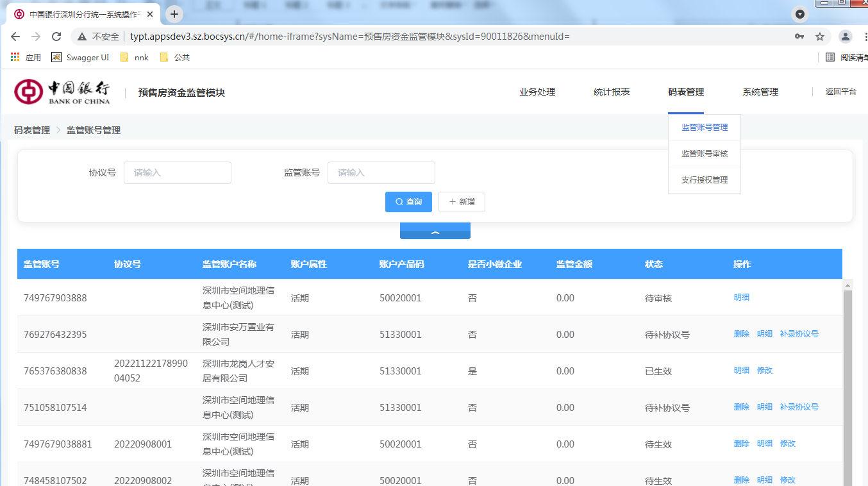Click the 是否小微企业 column header

coord(495,264)
